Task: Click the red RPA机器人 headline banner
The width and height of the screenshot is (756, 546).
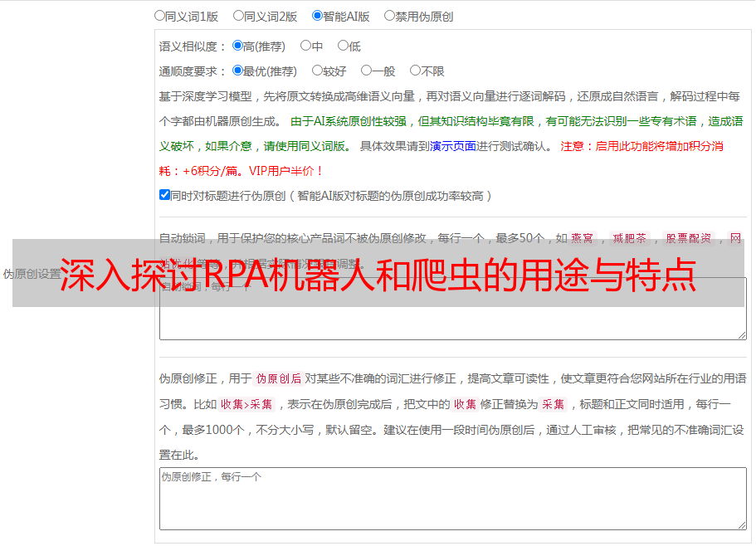Action: tap(378, 274)
